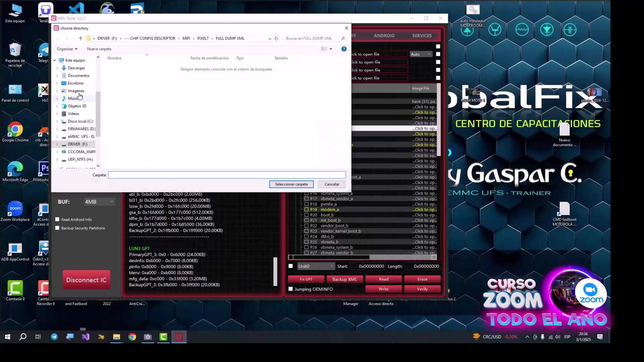This screenshot has width=644, height=362.
Task: Open Papelera de reciclaje on the desktop
Action: coord(15,55)
